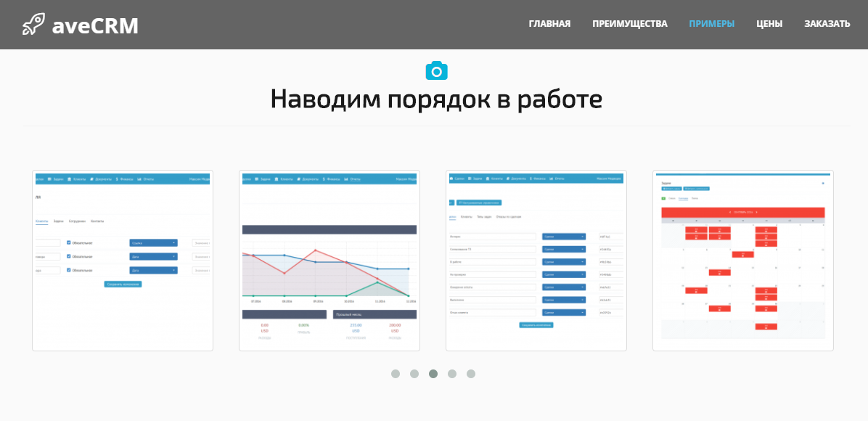The image size is (868, 421).
Task: Expand the Дата dropdown
Action: click(x=154, y=256)
